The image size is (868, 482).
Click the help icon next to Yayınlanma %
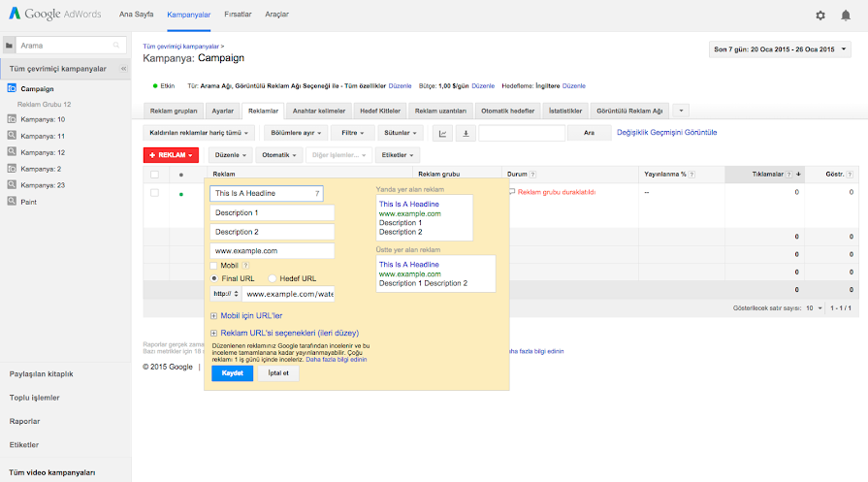coord(691,175)
